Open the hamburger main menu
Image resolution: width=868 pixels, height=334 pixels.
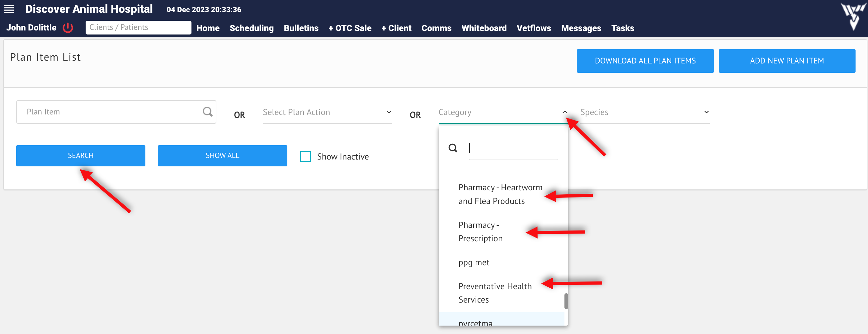click(x=9, y=9)
